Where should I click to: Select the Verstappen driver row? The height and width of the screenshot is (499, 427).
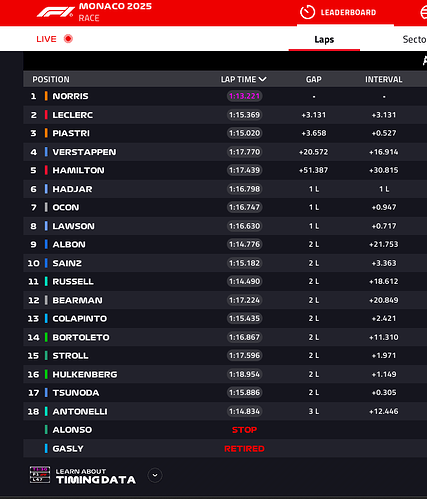click(225, 152)
